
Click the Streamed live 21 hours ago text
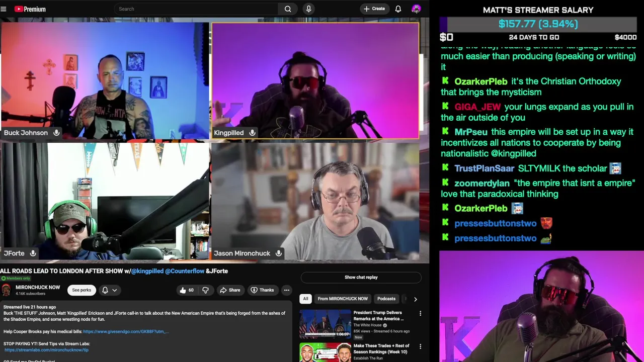point(30,307)
